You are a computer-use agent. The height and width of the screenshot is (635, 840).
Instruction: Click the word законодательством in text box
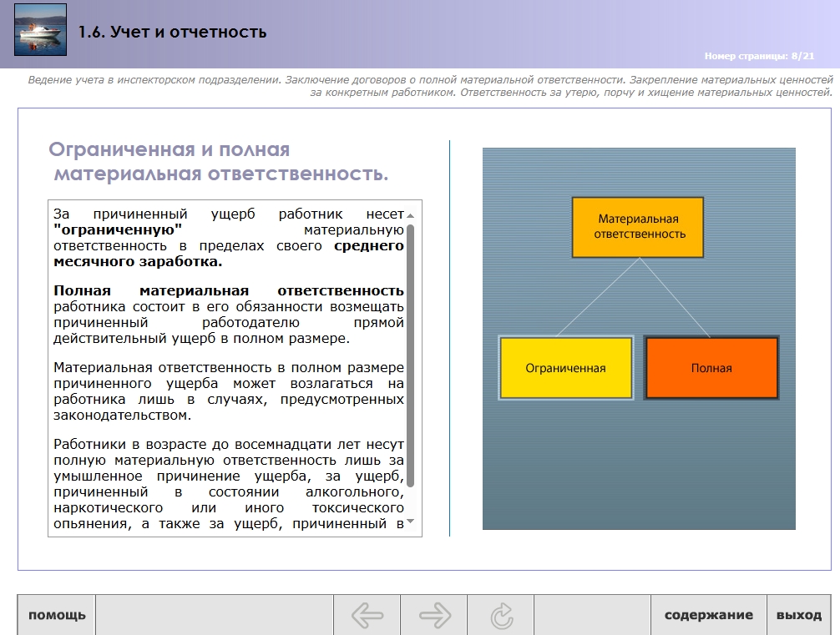(x=122, y=416)
